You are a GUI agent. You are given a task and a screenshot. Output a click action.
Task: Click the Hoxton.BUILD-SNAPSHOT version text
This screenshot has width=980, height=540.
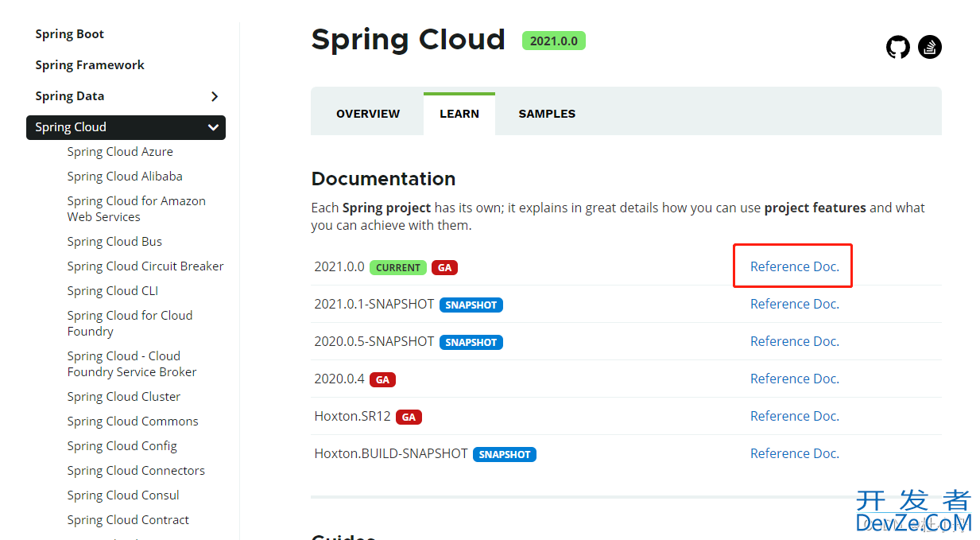coord(391,453)
